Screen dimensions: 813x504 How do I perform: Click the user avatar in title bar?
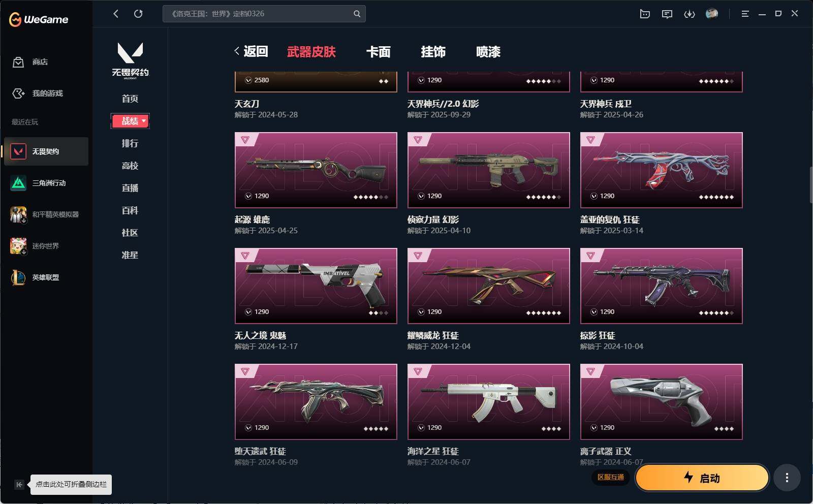point(712,14)
